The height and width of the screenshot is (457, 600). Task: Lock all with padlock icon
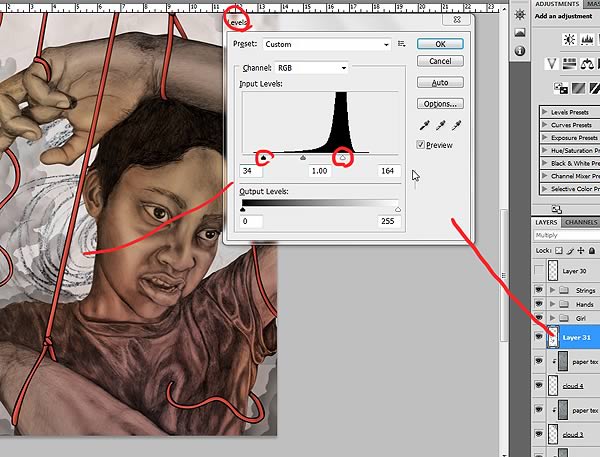click(592, 251)
